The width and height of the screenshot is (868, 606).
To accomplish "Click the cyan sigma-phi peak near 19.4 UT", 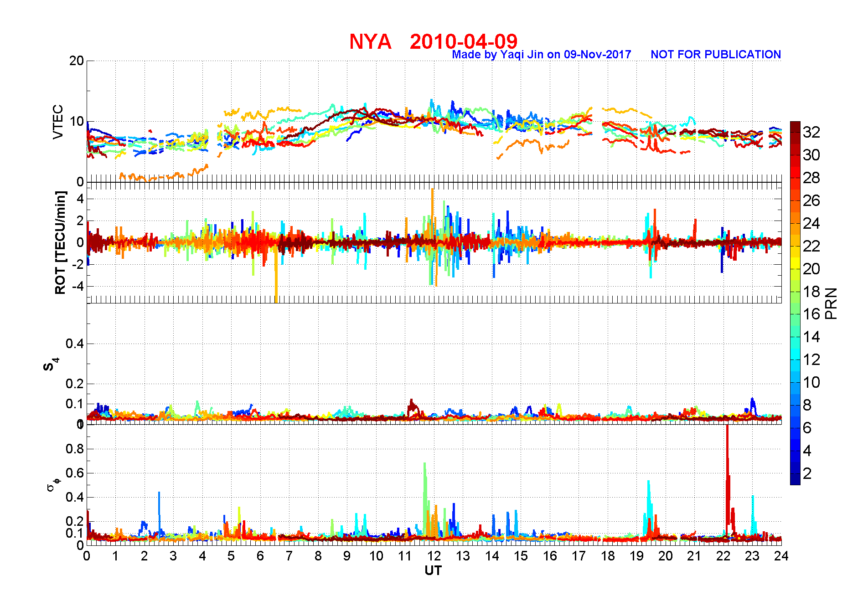I will click(648, 508).
